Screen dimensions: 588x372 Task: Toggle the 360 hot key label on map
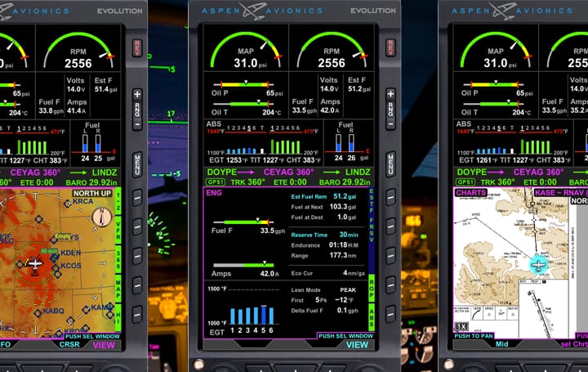click(x=118, y=259)
